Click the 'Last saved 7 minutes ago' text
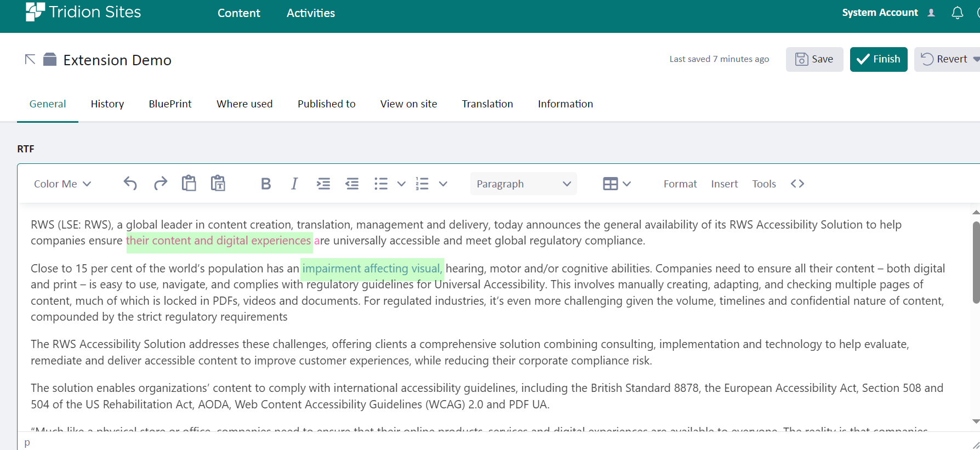This screenshot has width=980, height=450. tap(719, 59)
